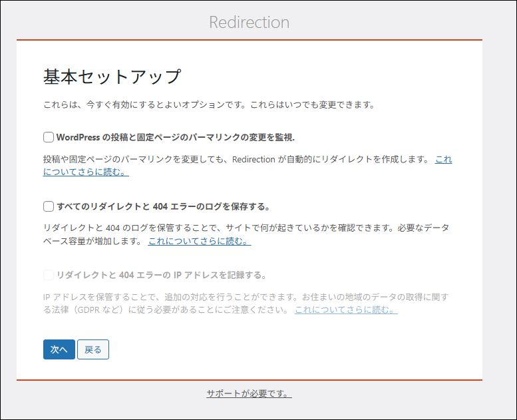Open the read-more link about log storage
Image resolution: width=517 pixels, height=420 pixels.
pos(199,241)
